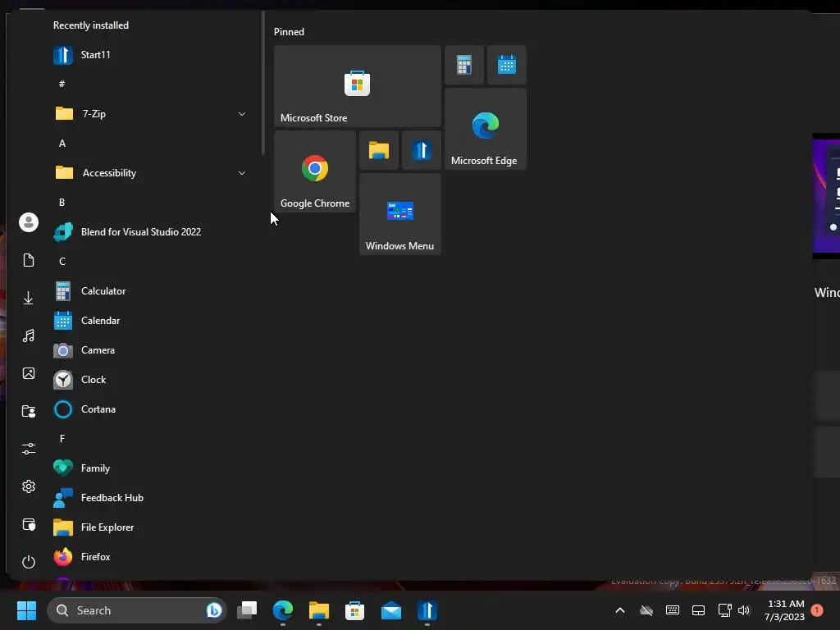Open the user account icon in sidebar
The width and height of the screenshot is (840, 630).
[29, 222]
